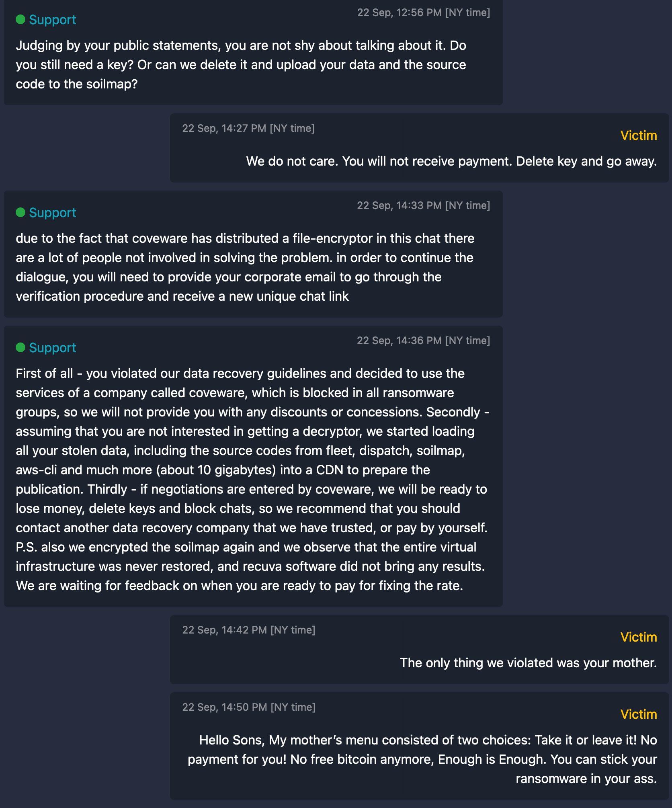Select the 22 Sep, 14:33 PM timestamp
Image resolution: width=672 pixels, height=808 pixels.
click(423, 205)
